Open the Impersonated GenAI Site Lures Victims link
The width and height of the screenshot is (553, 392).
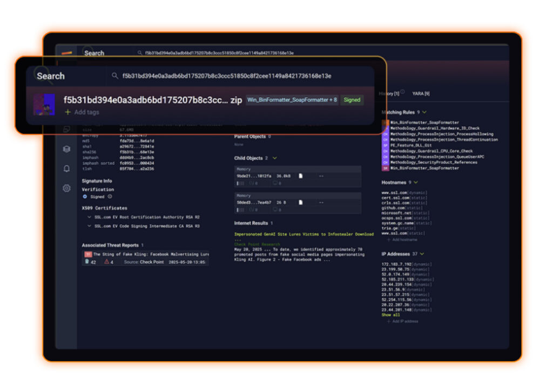(x=304, y=234)
